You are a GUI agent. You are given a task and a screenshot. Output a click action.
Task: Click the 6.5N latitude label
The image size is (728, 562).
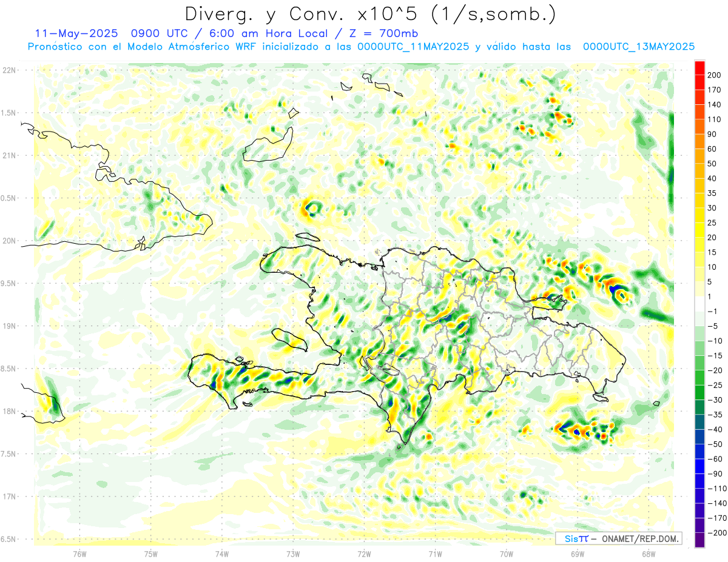[9, 539]
